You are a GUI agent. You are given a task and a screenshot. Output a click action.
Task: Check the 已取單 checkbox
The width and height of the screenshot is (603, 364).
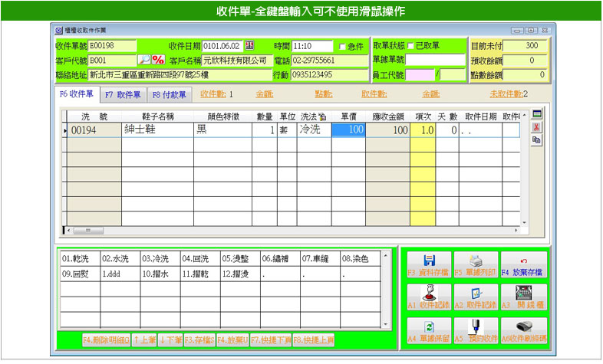[410, 46]
